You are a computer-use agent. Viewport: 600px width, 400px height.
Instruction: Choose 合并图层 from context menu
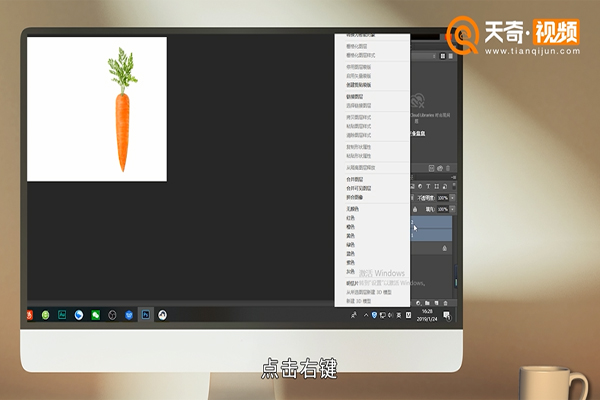point(355,180)
